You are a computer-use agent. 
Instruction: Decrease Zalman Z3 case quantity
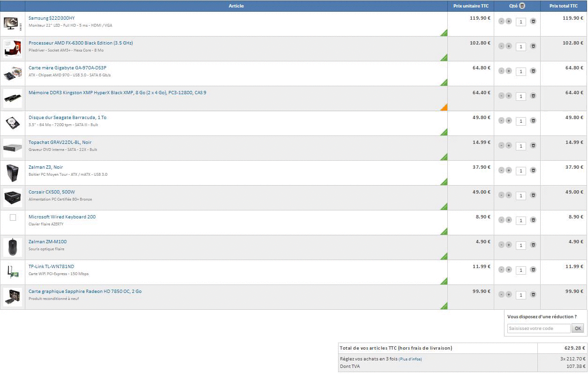pyautogui.click(x=501, y=170)
